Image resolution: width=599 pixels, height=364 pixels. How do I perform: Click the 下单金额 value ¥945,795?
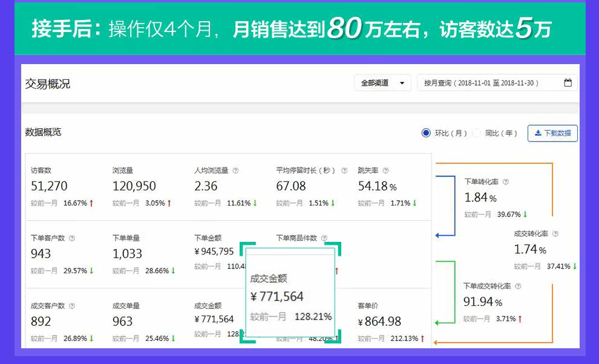pos(214,252)
